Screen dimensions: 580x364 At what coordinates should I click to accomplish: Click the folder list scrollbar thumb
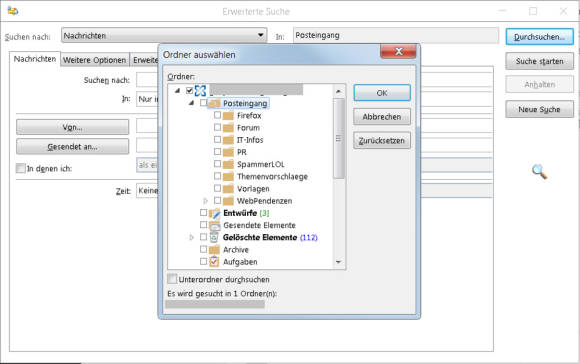click(338, 138)
